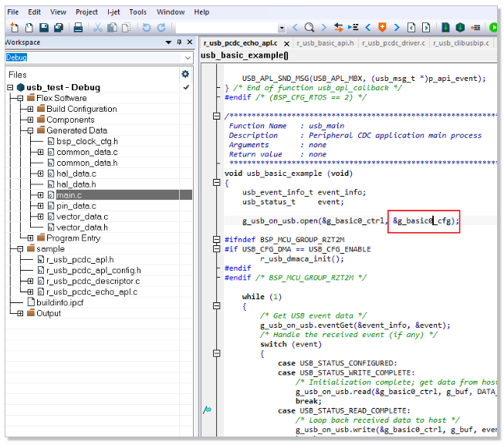Click the Find magnifier icon
This screenshot has width=504, height=445.
(310, 28)
